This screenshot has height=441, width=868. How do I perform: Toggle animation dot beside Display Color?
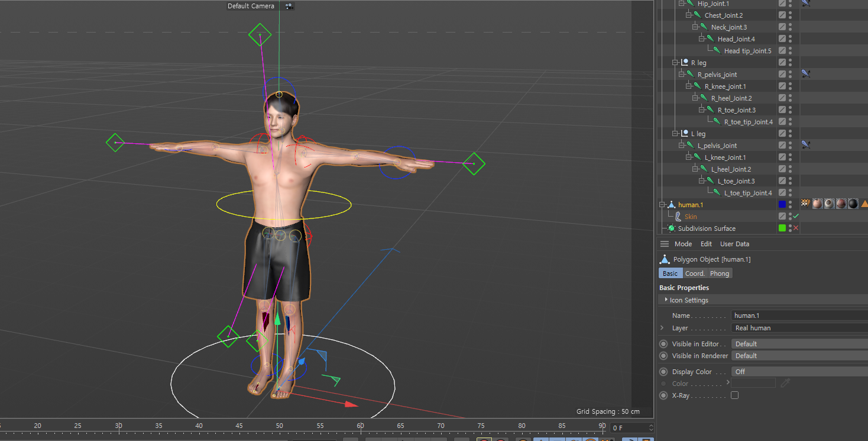pos(663,372)
